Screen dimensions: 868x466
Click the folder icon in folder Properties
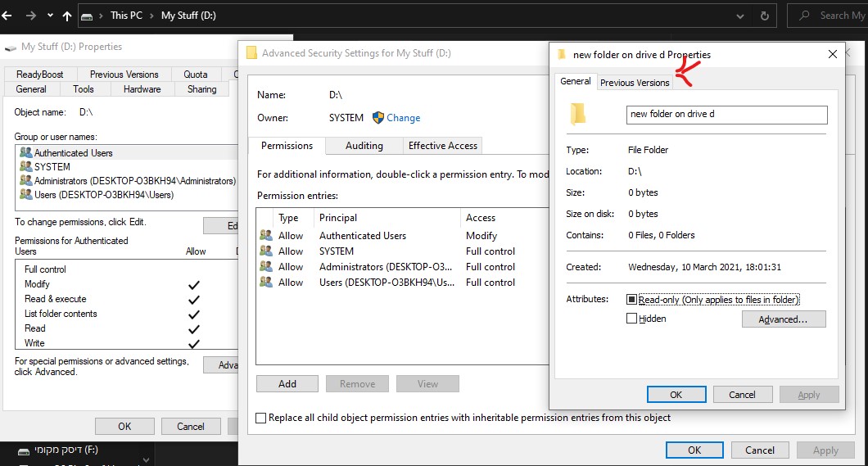tap(579, 115)
